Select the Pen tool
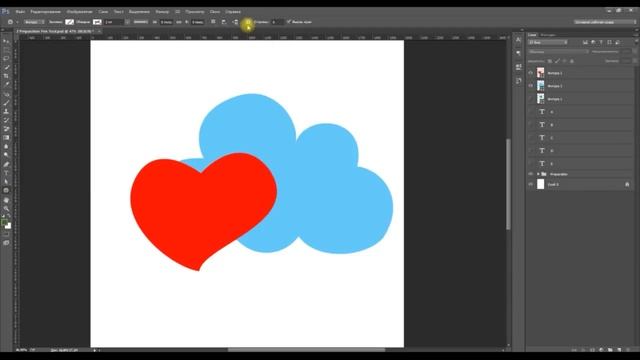 pyautogui.click(x=6, y=164)
